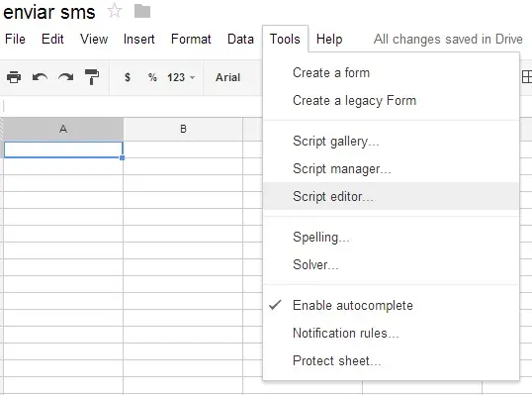The height and width of the screenshot is (395, 532).
Task: Click cell B1 in the sheet
Action: pos(183,149)
